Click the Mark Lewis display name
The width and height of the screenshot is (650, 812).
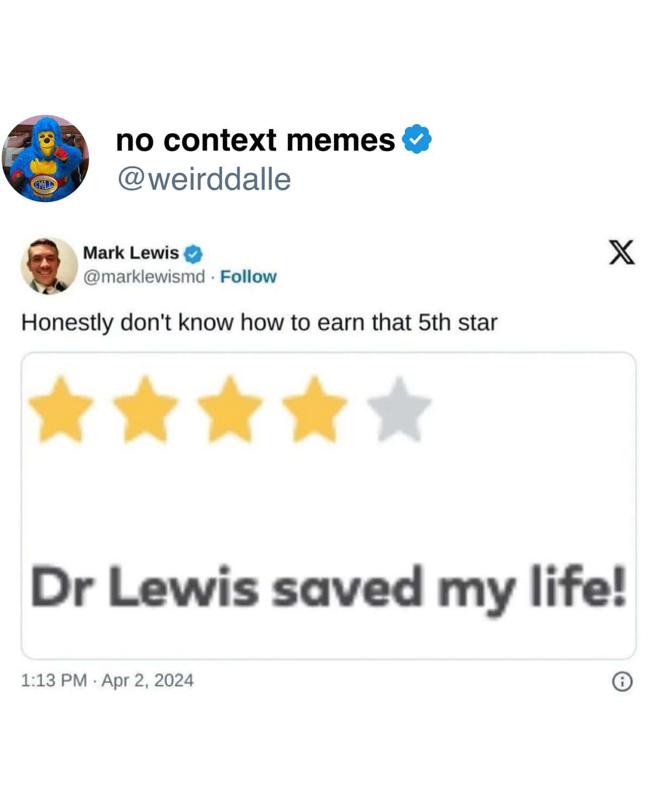[131, 253]
